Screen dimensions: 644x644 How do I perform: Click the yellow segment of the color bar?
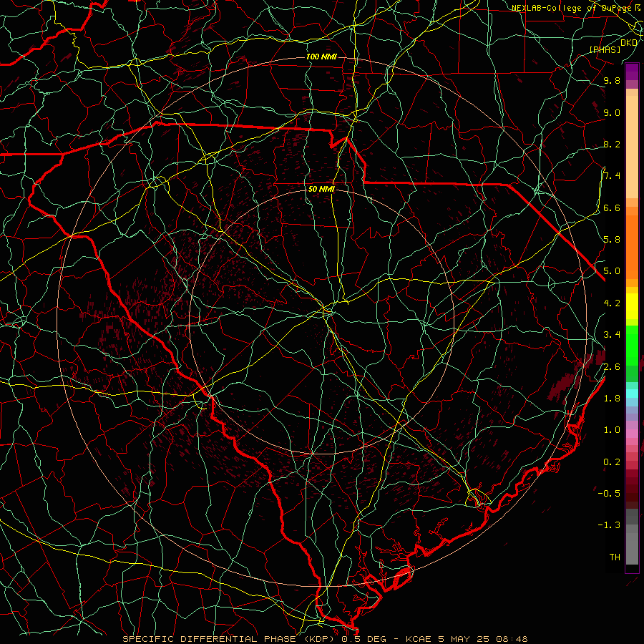[x=632, y=306]
